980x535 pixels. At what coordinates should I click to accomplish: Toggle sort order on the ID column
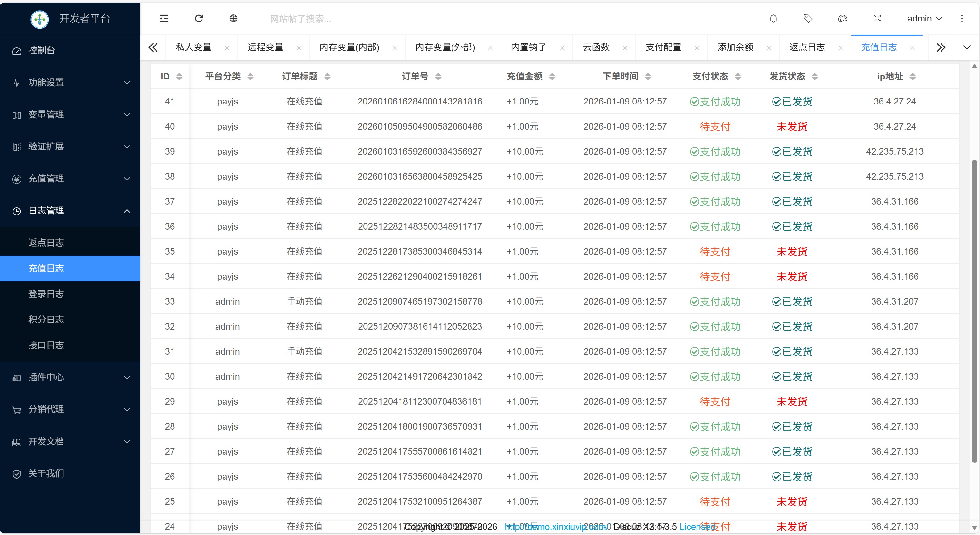point(179,76)
